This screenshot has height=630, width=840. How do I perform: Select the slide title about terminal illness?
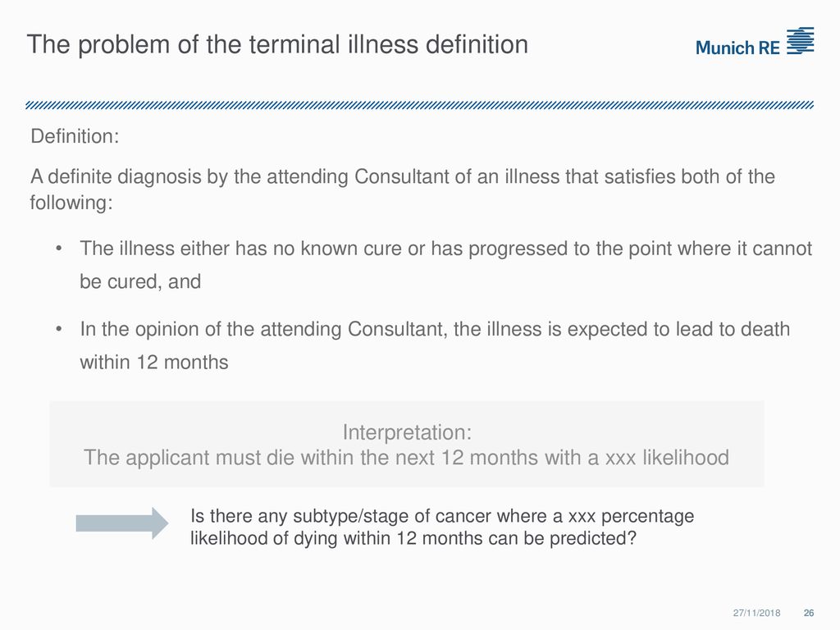point(277,44)
